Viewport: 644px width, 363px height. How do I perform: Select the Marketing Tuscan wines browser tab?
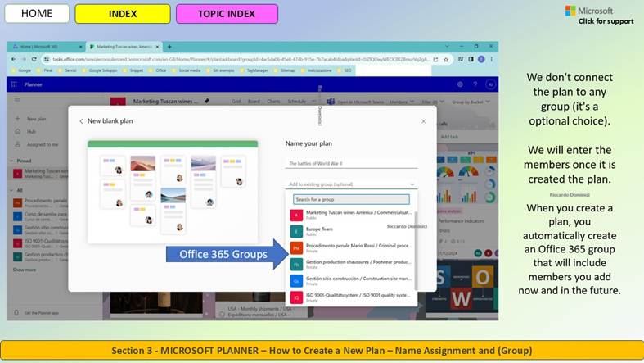(124, 47)
